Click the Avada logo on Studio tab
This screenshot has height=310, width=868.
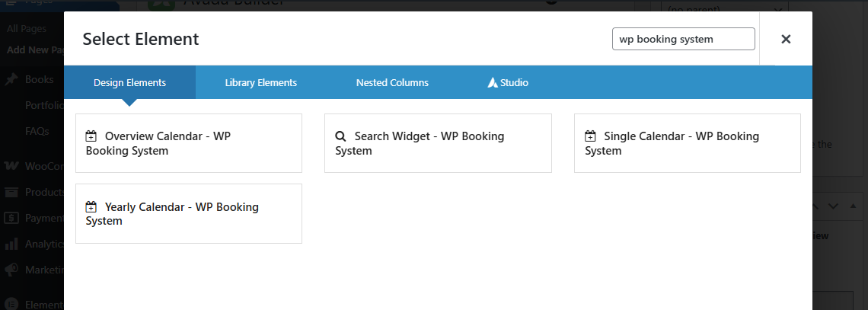[493, 82]
